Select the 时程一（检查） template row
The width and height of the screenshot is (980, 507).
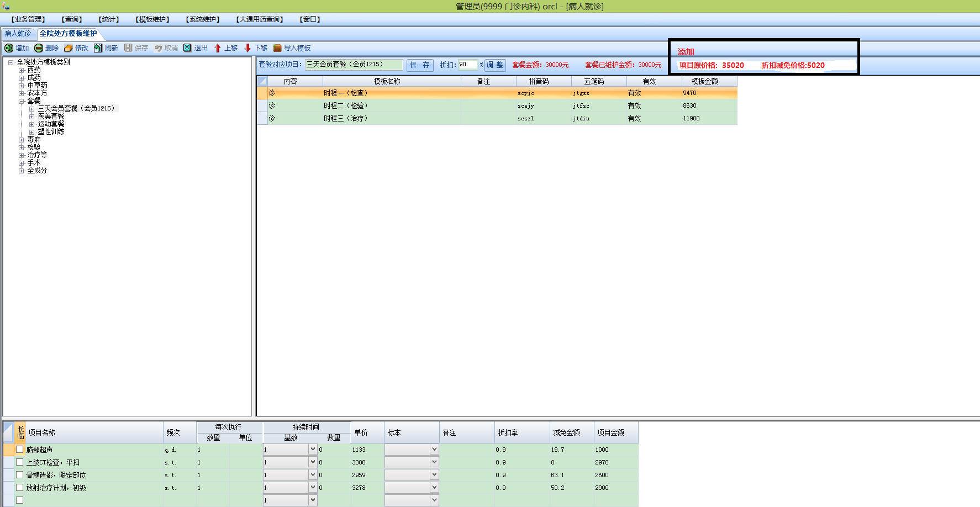pos(497,93)
